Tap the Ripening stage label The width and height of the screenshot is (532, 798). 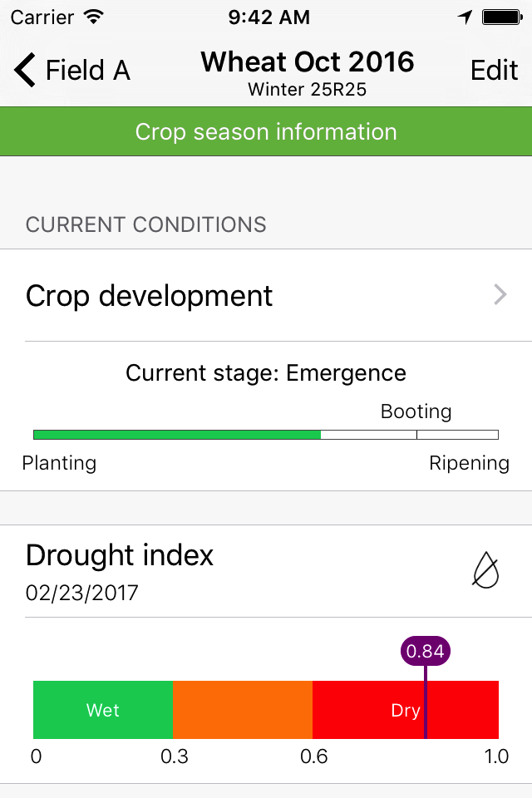pos(469,463)
